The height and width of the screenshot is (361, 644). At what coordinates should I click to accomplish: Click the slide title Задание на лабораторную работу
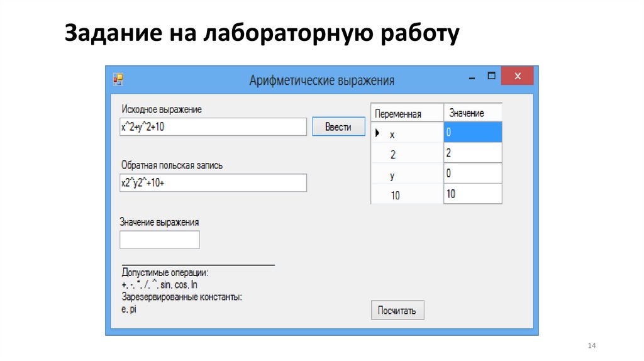262,33
